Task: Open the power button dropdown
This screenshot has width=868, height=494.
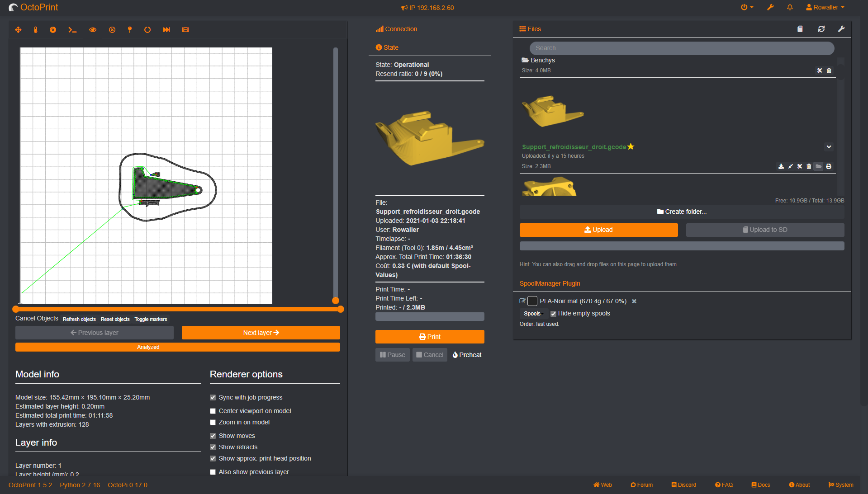Action: [x=746, y=7]
